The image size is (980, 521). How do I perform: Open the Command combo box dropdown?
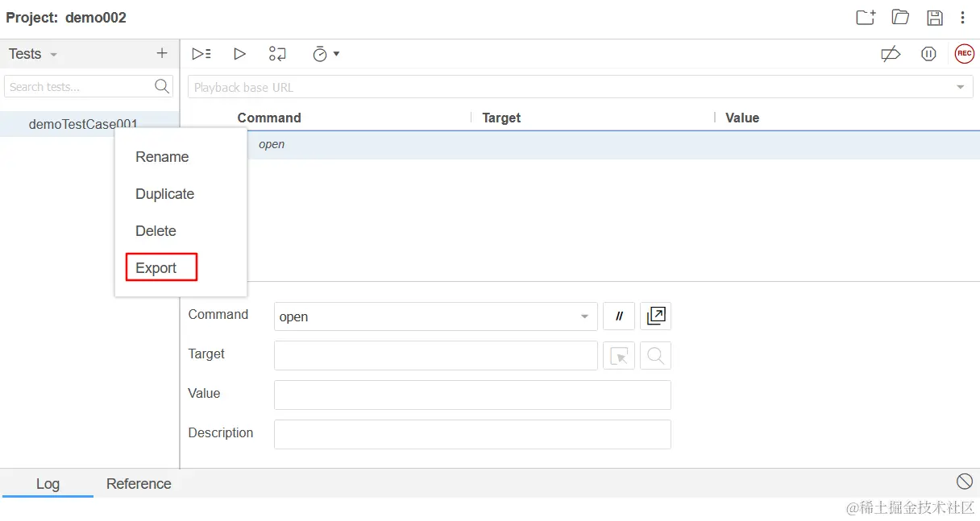point(585,317)
